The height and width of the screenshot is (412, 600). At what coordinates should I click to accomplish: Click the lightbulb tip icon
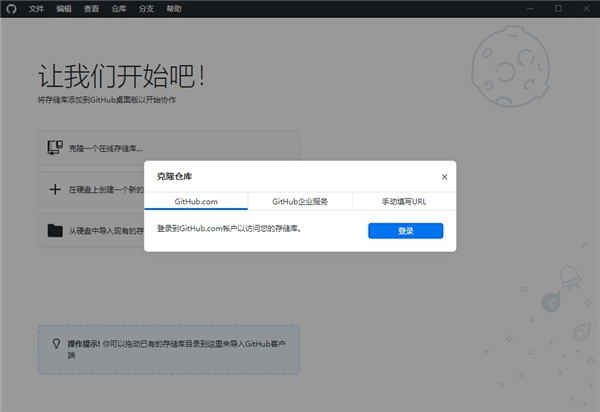[x=56, y=344]
